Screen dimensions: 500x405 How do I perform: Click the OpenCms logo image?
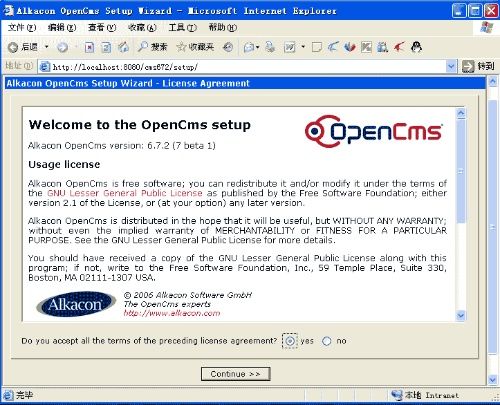click(374, 131)
